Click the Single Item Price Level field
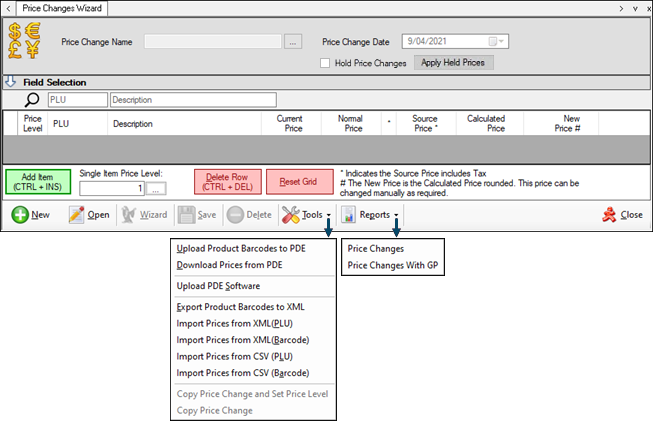The height and width of the screenshot is (421, 653). (x=112, y=189)
